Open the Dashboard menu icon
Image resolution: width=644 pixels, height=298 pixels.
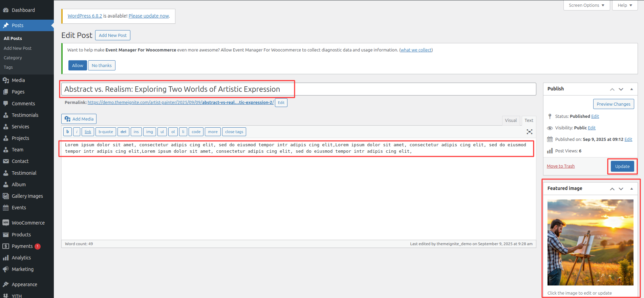coord(6,10)
